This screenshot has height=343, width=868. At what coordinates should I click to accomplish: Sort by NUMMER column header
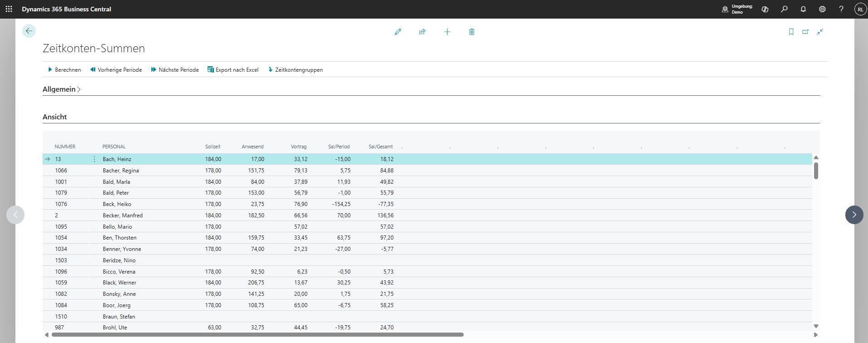pyautogui.click(x=65, y=147)
